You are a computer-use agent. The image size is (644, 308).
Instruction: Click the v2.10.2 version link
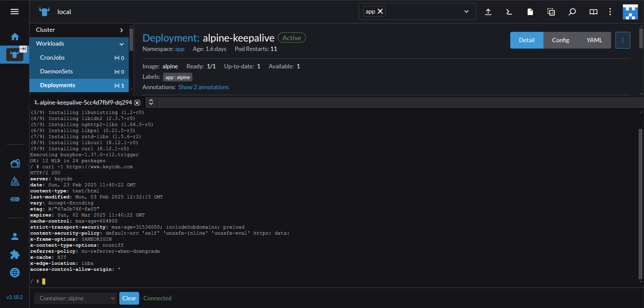[x=15, y=297]
